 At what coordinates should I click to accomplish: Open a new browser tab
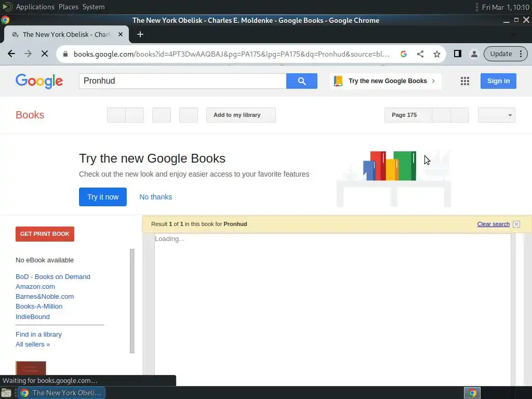pos(140,34)
